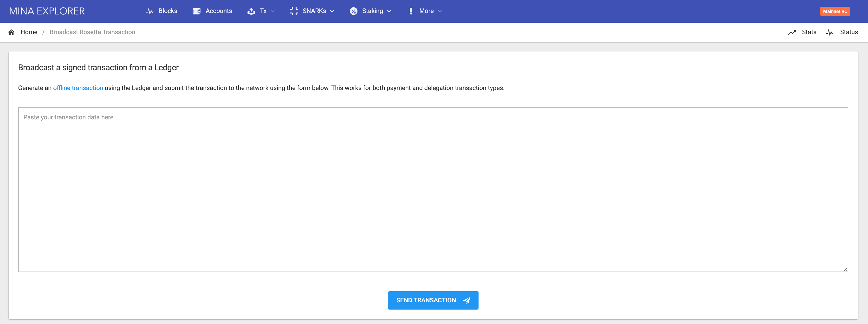Expand the Staking dropdown chevron
868x324 pixels.
pyautogui.click(x=389, y=11)
